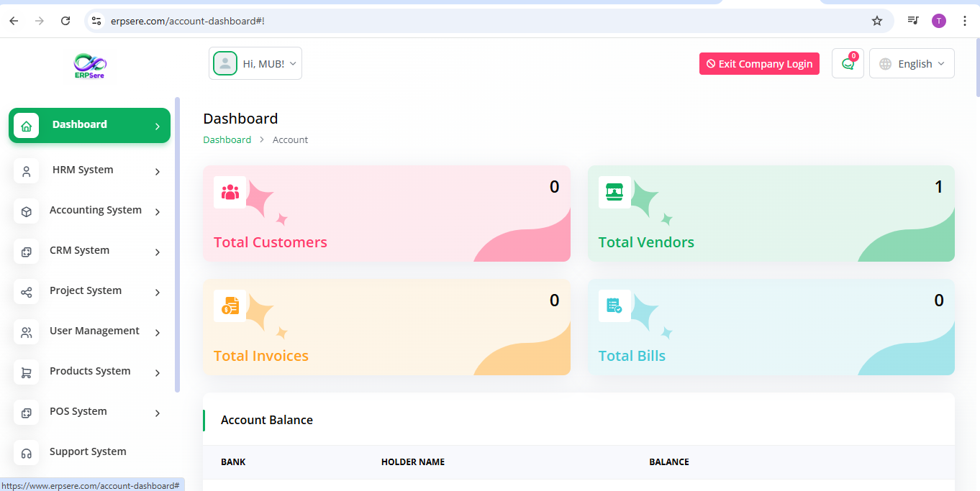Screen dimensions: 980x491
Task: Click the Support System headset icon
Action: [27, 453]
